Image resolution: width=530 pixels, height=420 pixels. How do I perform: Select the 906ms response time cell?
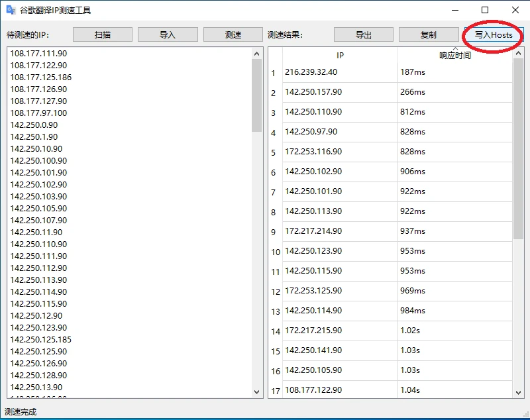(455, 172)
